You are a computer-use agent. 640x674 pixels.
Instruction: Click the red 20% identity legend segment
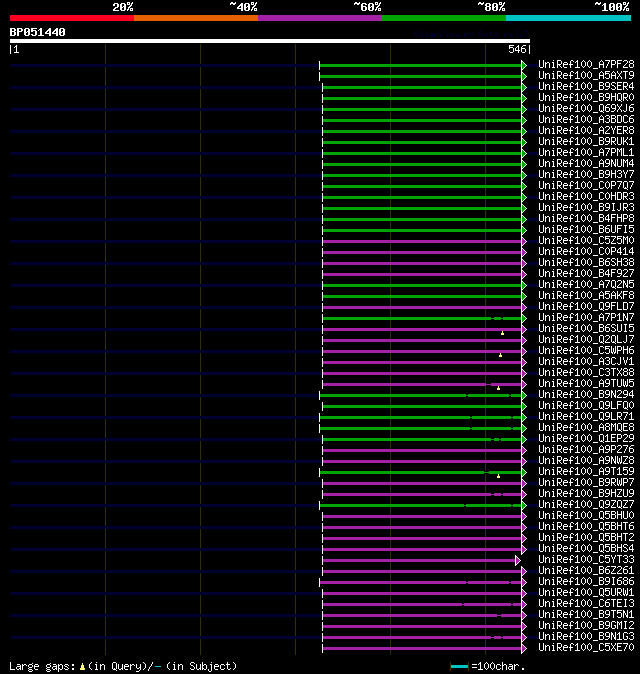tap(72, 18)
